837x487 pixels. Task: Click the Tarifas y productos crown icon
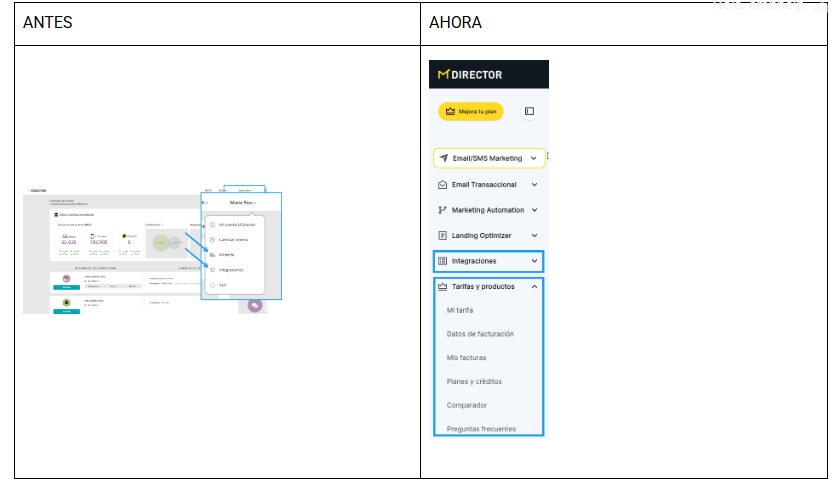443,286
